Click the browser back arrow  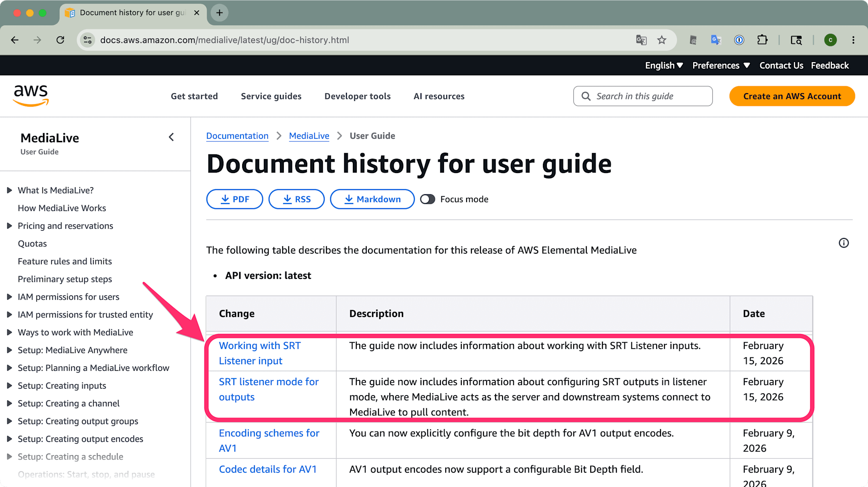pyautogui.click(x=15, y=40)
